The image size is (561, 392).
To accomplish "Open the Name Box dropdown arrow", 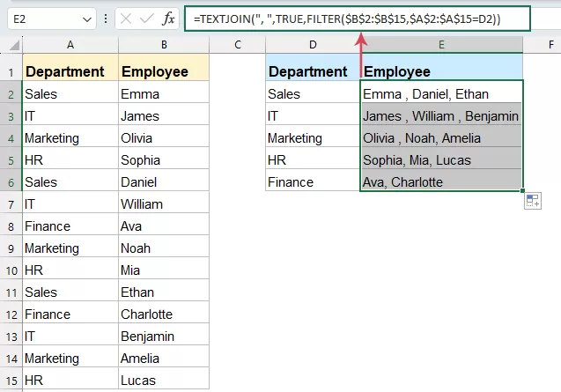I will 86,19.
